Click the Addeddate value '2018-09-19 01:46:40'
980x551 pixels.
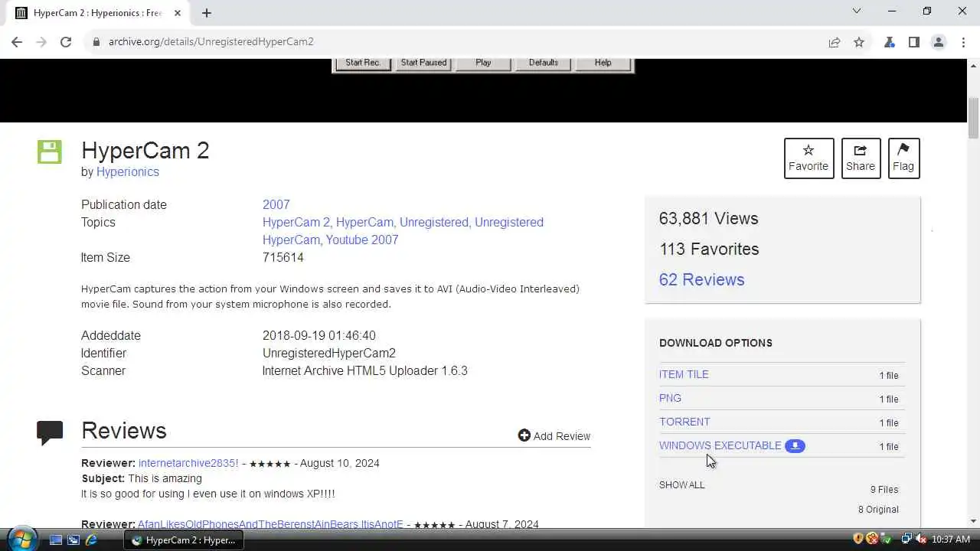pyautogui.click(x=319, y=336)
